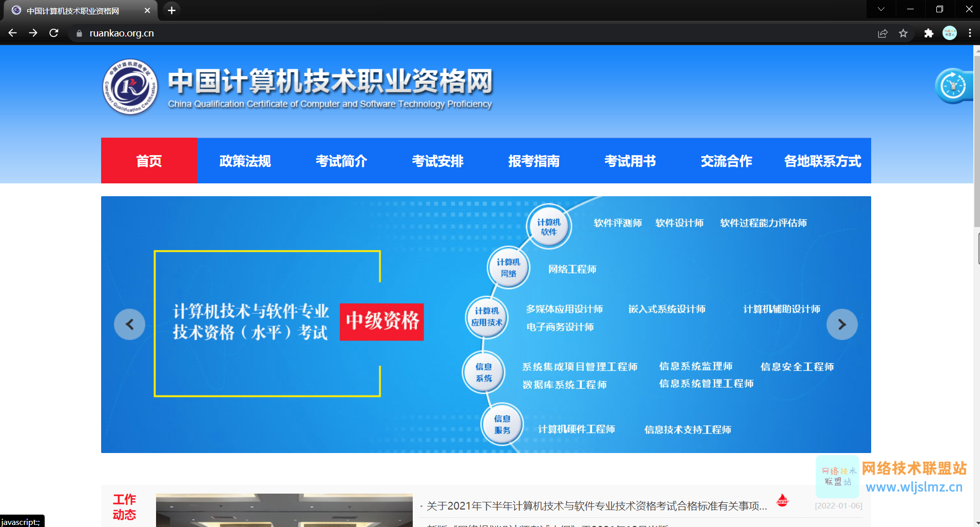Select the 系统集成项目管理工程师 text
Image resolution: width=980 pixels, height=527 pixels.
pos(580,367)
